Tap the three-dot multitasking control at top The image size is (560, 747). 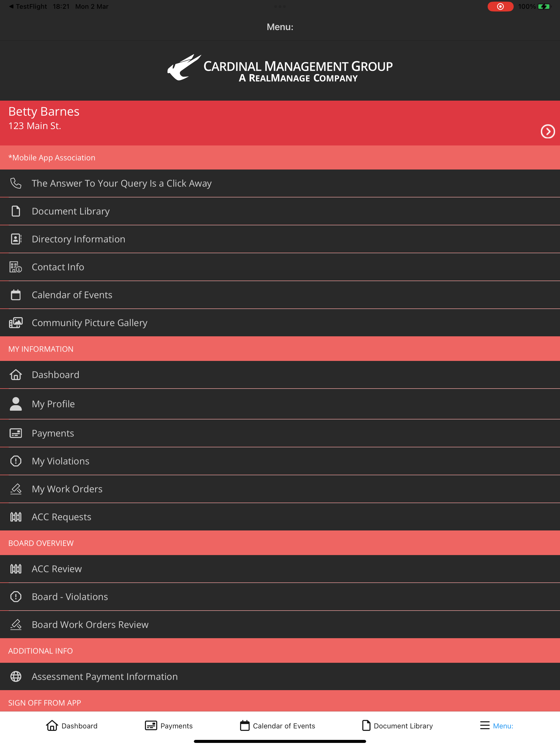point(280,6)
